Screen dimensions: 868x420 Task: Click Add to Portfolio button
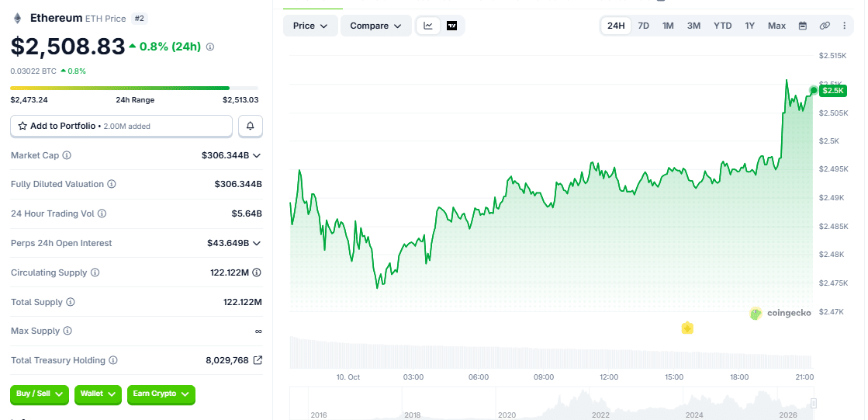tap(121, 127)
